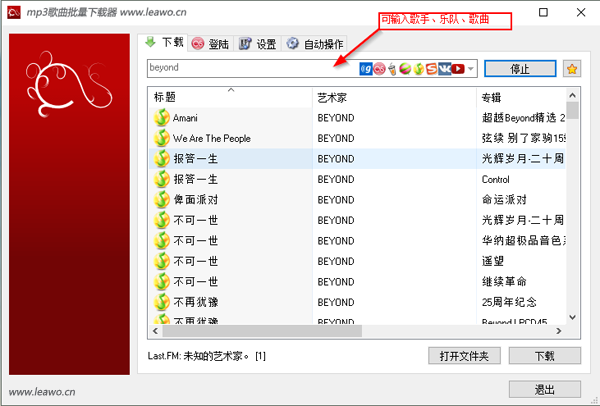Switch to the 下载 tab
The height and width of the screenshot is (406, 600).
coord(165,42)
